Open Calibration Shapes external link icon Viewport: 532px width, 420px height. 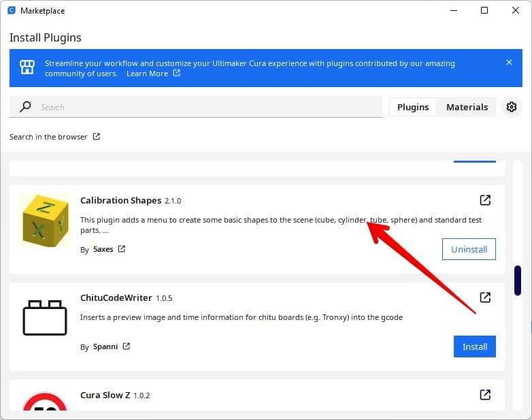click(485, 200)
